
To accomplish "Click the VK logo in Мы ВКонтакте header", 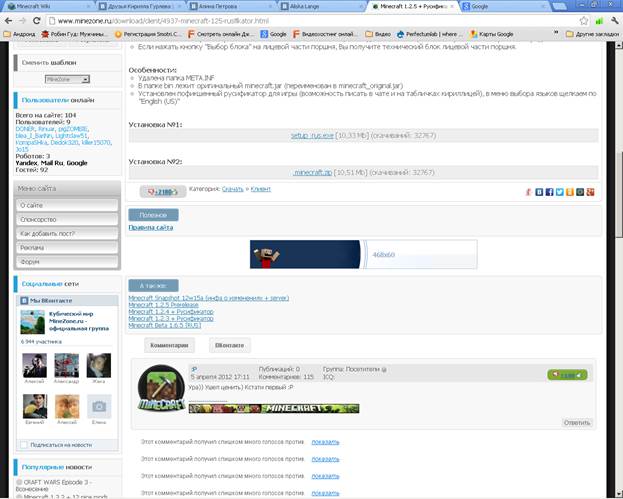I will (24, 301).
